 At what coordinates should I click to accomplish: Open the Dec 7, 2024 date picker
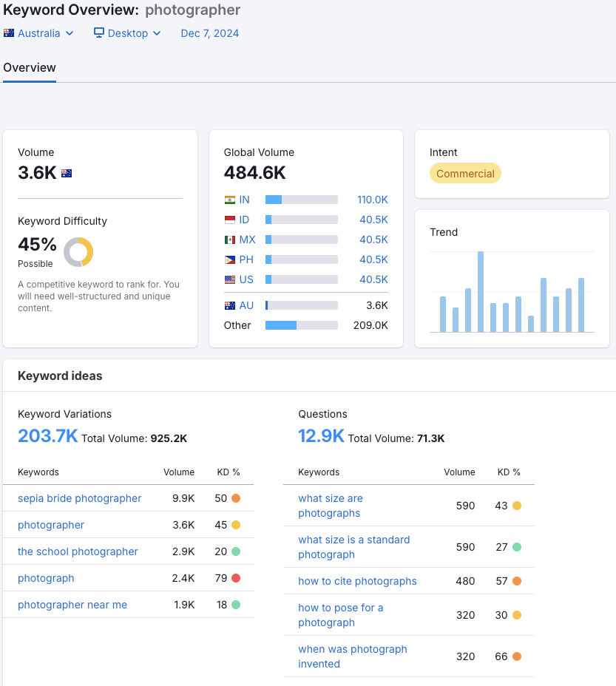point(210,33)
